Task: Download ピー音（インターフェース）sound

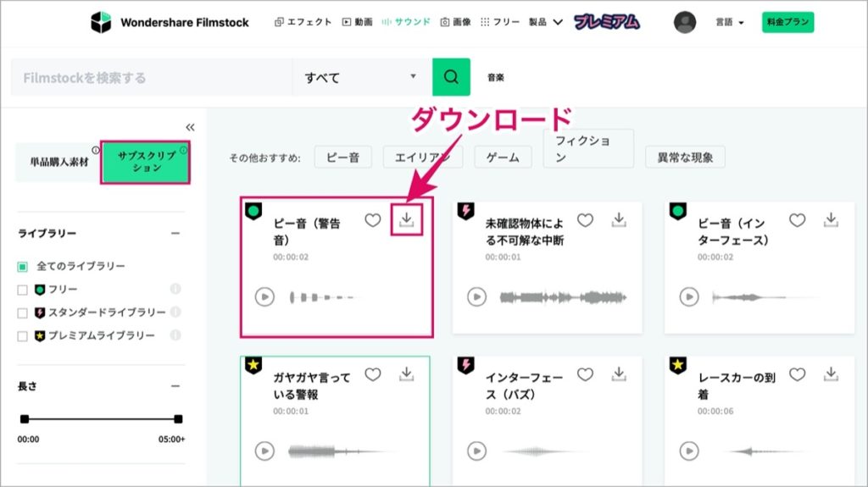Action: [831, 219]
